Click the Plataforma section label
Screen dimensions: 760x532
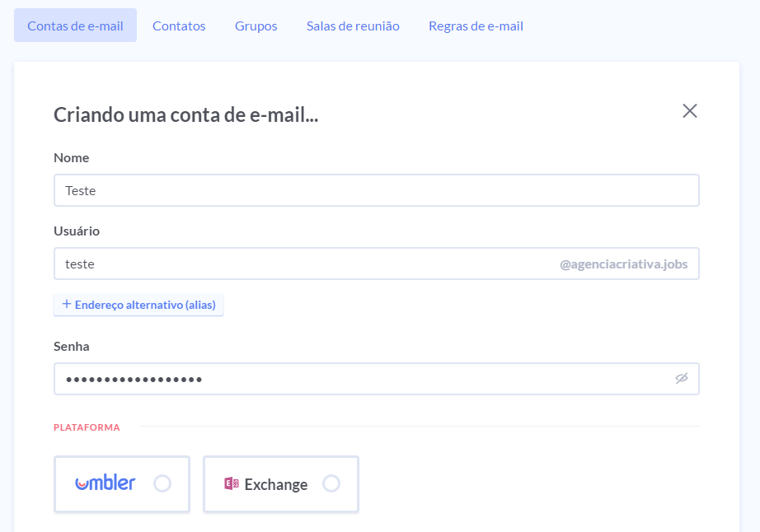(x=87, y=427)
